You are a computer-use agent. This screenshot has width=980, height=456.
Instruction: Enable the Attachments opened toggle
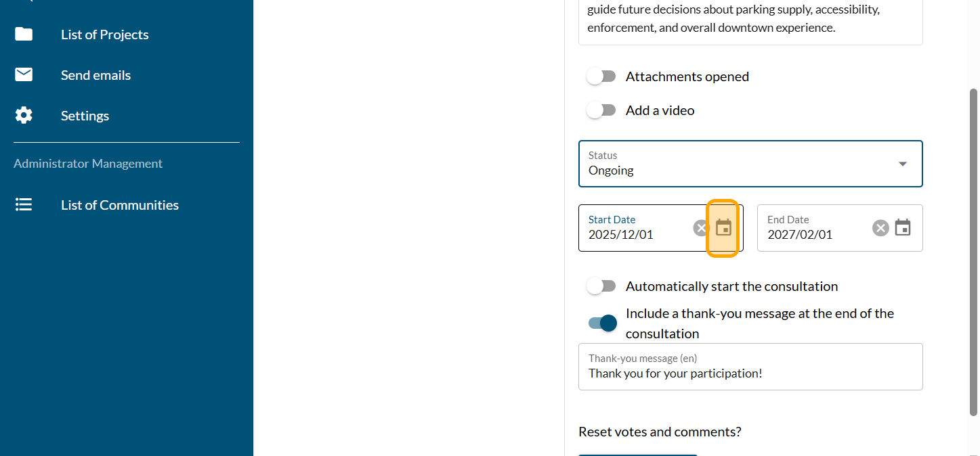(601, 76)
